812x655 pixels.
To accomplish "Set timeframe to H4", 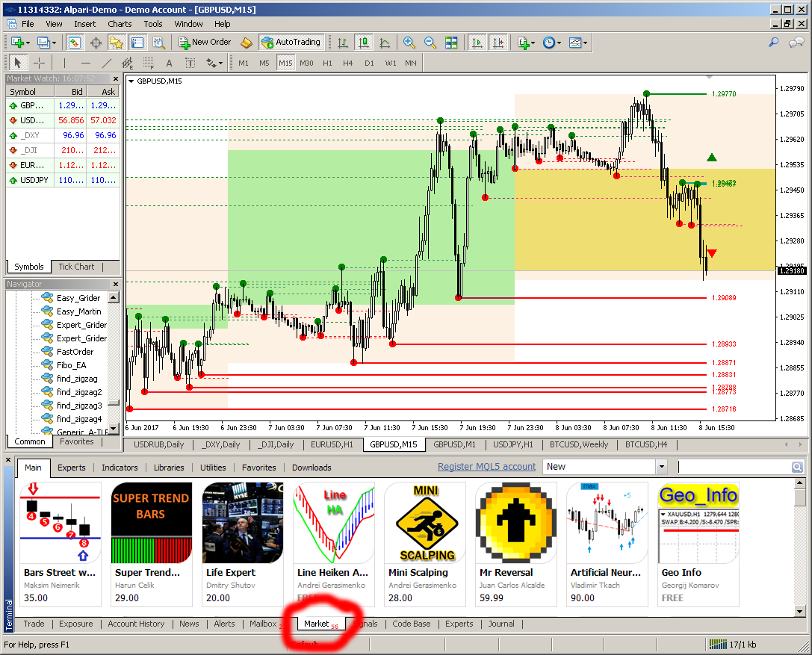I will 348,63.
